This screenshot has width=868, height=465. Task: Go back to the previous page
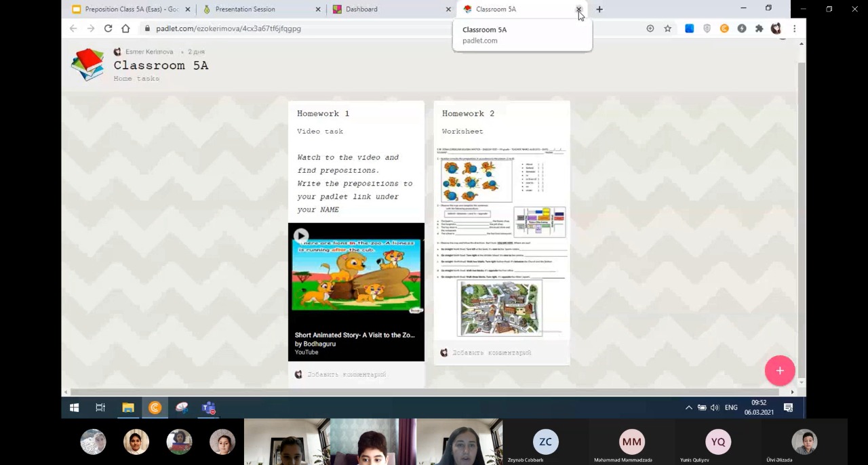click(73, 28)
